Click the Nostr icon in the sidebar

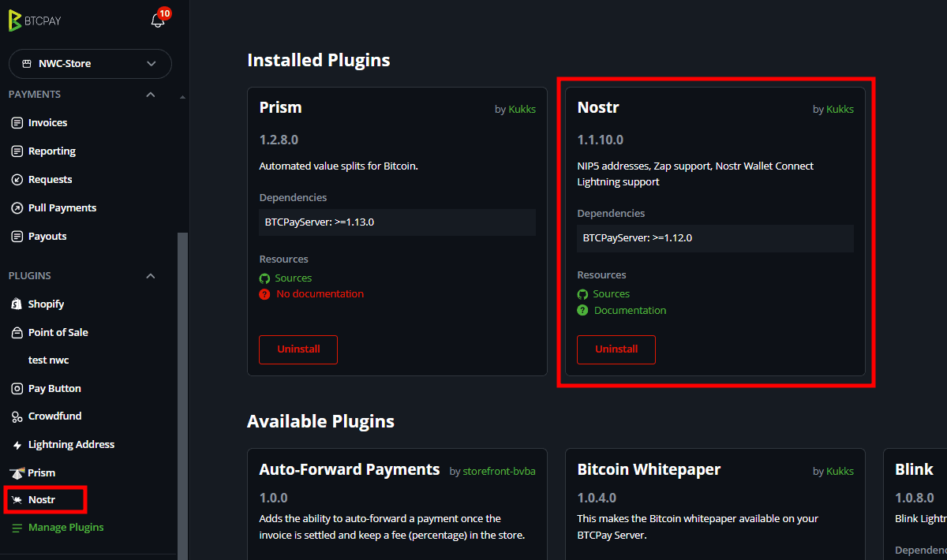coord(17,500)
